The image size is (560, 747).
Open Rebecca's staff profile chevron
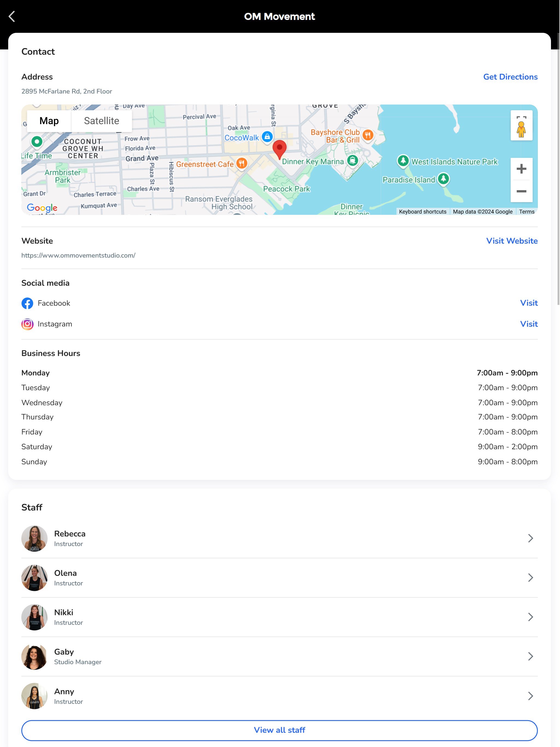tap(530, 538)
